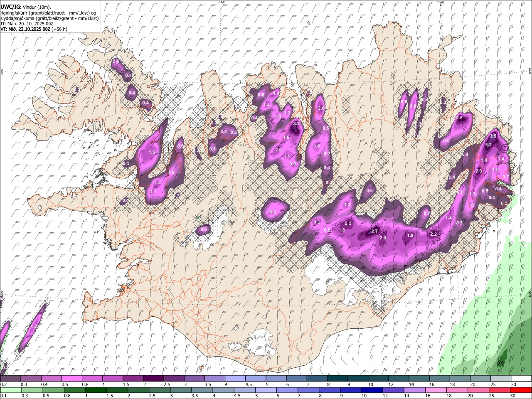Click the 'VT: Mið. 22.10.2025 08Z (+56 h)' line
The image size is (532, 399).
[x=34, y=29]
